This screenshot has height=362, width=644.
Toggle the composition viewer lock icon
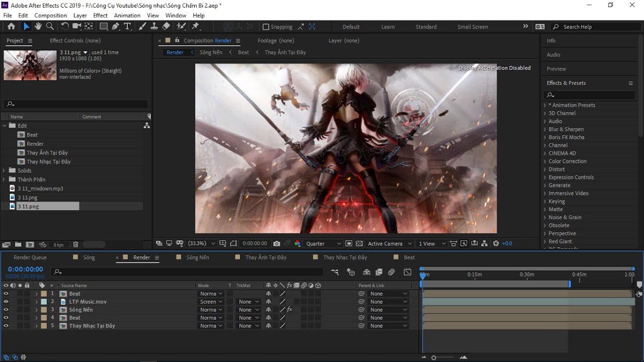[177, 40]
